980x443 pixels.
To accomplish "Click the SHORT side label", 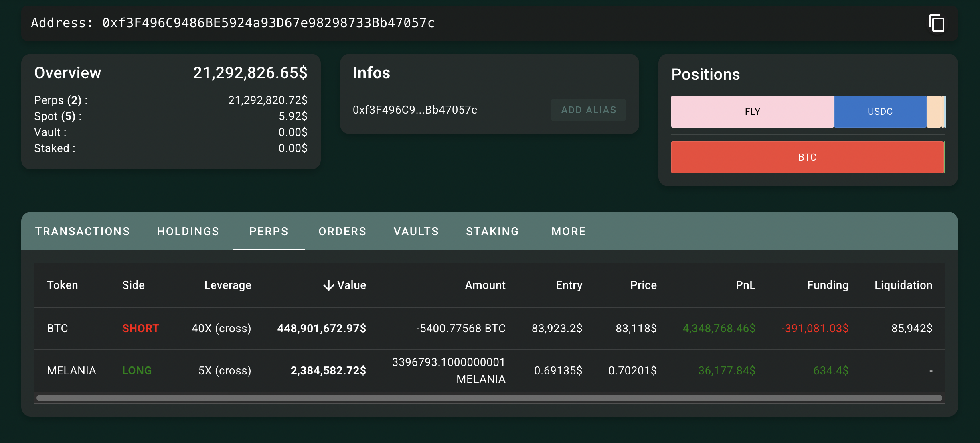I will 140,329.
